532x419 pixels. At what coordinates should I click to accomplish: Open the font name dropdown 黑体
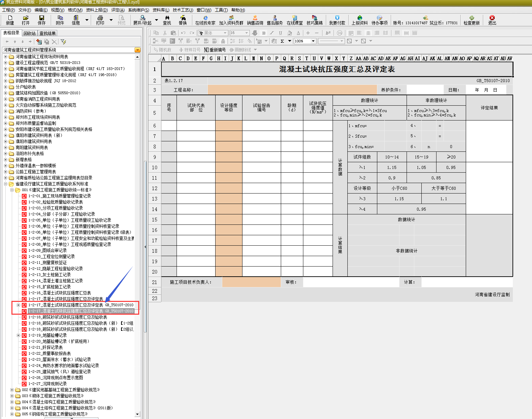pyautogui.click(x=225, y=33)
